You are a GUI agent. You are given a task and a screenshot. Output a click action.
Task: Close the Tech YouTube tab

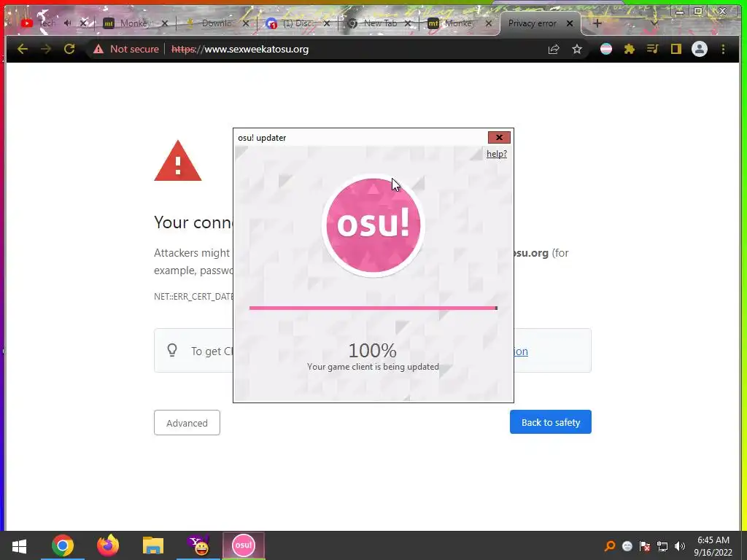click(83, 23)
